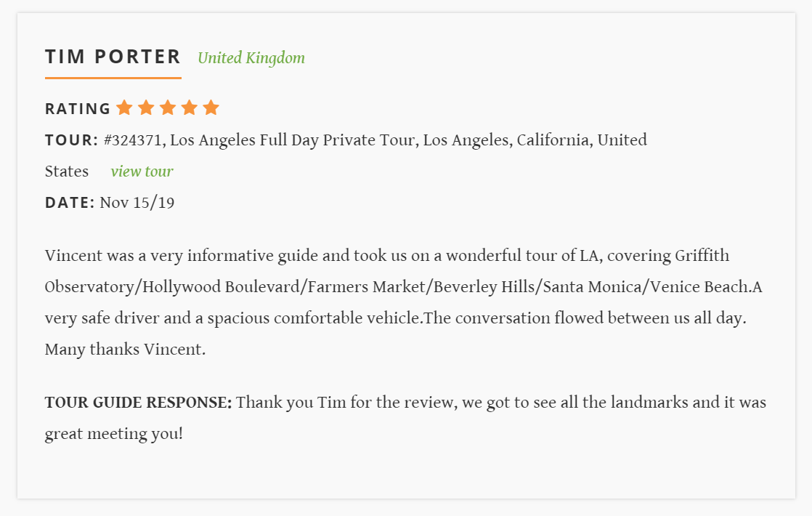Image resolution: width=812 pixels, height=516 pixels.
Task: Click the TOUR label
Action: coord(71,140)
